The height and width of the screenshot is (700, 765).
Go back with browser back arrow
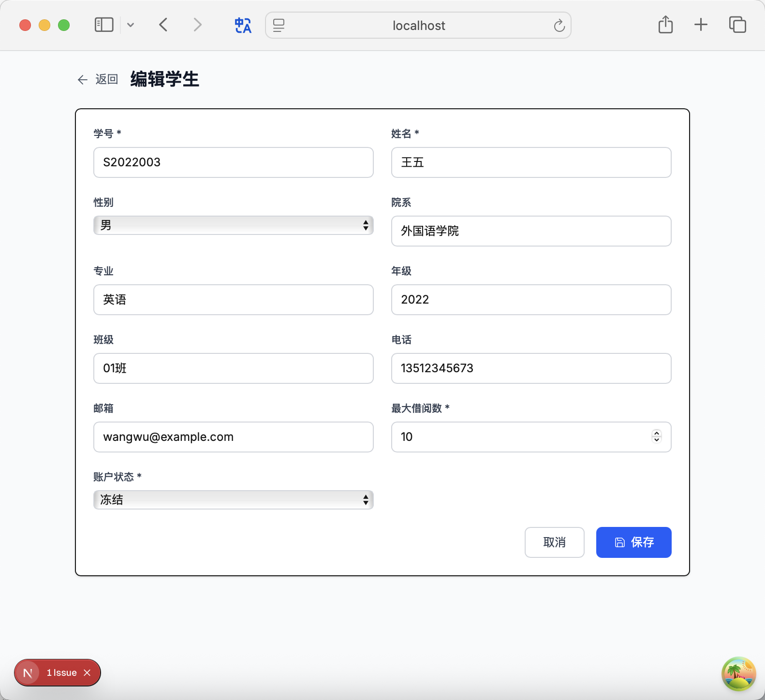click(x=163, y=25)
